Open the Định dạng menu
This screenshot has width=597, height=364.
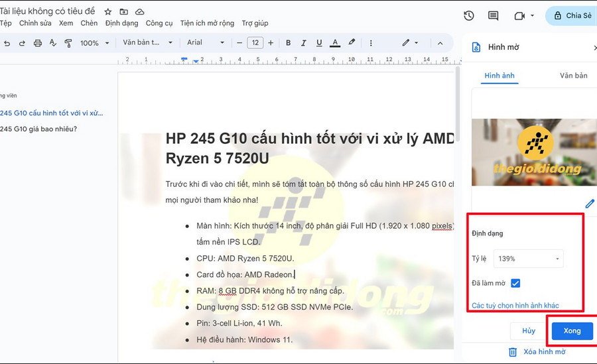pos(121,23)
